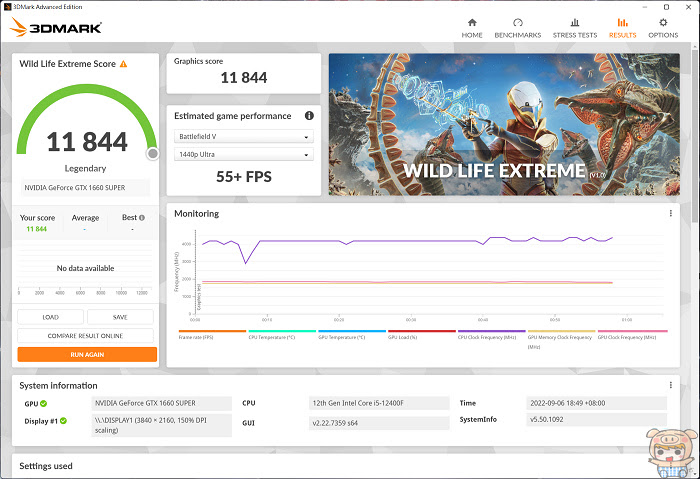Screen dimensions: 700x479
Task: Click the vertical scrollbar on the right
Action: pyautogui.click(x=696, y=134)
